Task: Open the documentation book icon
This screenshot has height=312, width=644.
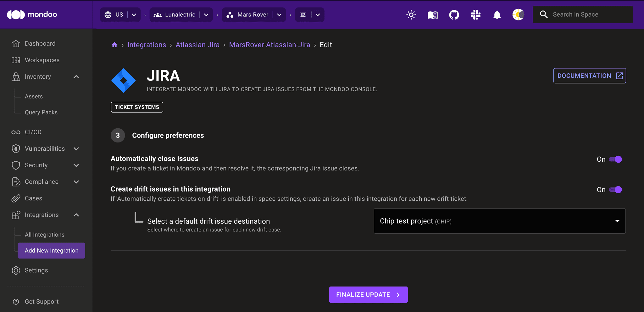Action: tap(432, 14)
